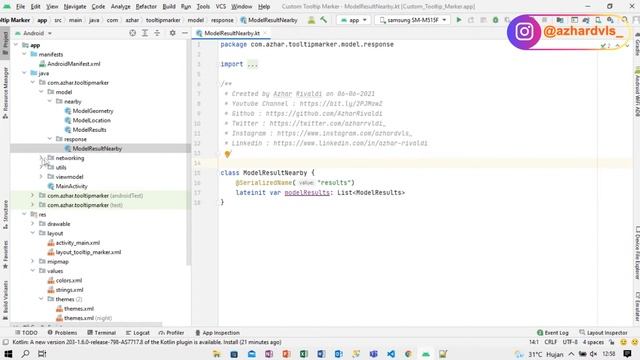640x360 pixels.
Task: Open the Problems tool window
Action: click(x=62, y=333)
